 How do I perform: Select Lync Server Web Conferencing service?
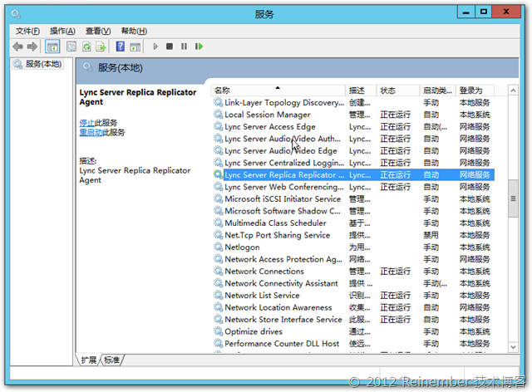(x=353, y=187)
